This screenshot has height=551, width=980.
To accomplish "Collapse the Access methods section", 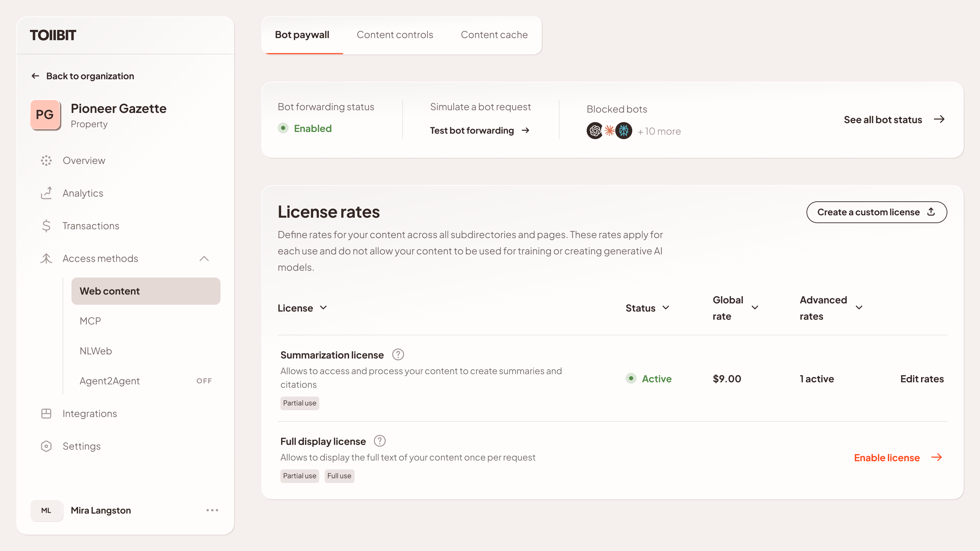I will (x=204, y=258).
